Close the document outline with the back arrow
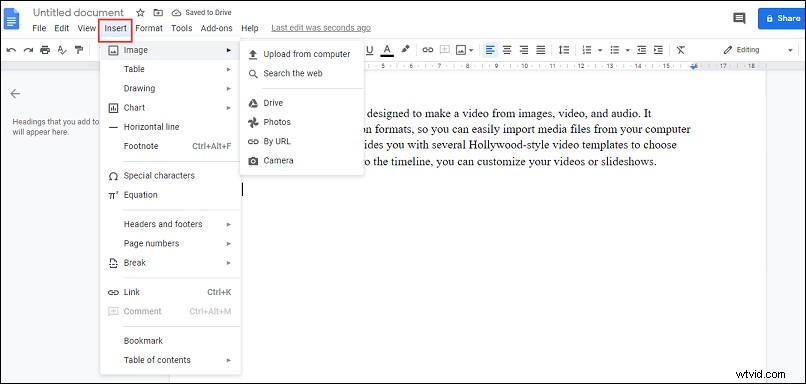Viewport: 806px width, 384px height. point(15,94)
